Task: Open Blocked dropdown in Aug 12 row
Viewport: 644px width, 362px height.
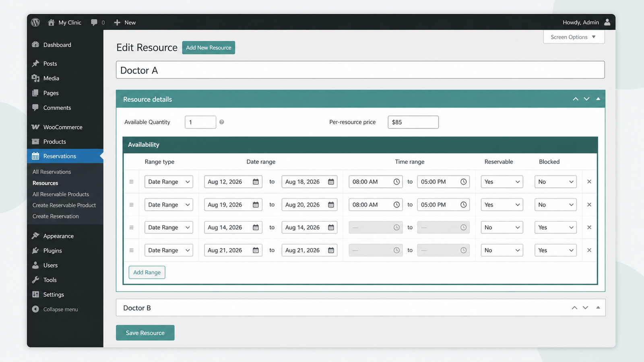Action: (555, 182)
